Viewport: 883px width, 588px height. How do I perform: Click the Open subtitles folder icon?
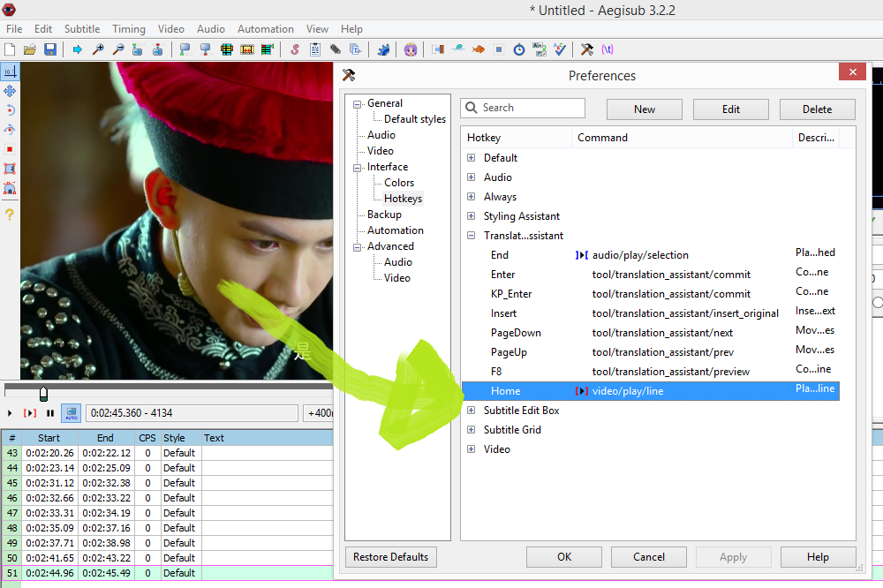point(30,49)
